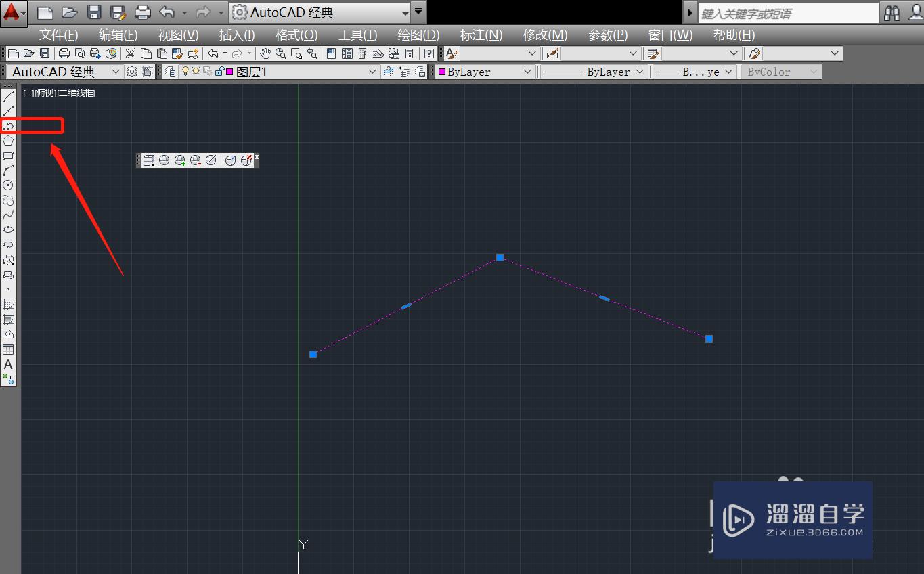Click the search binoculars button
The height and width of the screenshot is (574, 924).
coord(892,13)
